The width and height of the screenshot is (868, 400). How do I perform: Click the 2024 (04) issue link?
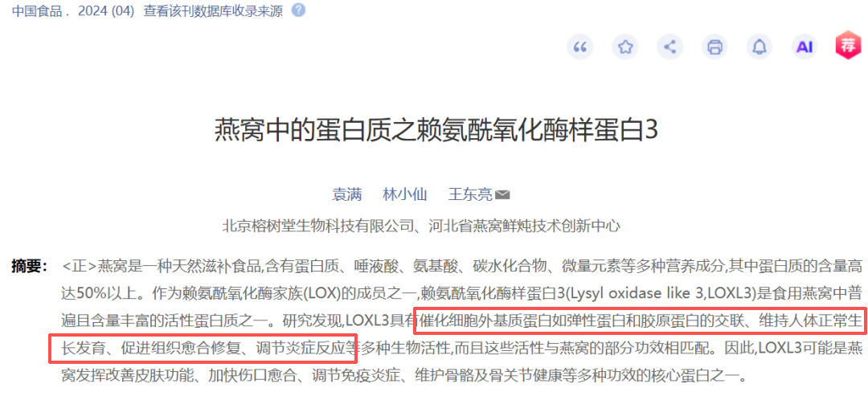point(106,11)
